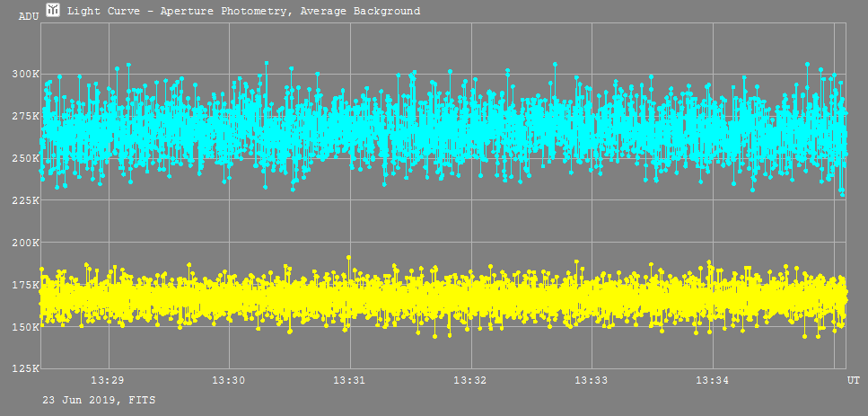Click the window title 'Light Curve - Aperture Photometry, Average Background'
This screenshot has width=868, height=416.
coord(243,11)
